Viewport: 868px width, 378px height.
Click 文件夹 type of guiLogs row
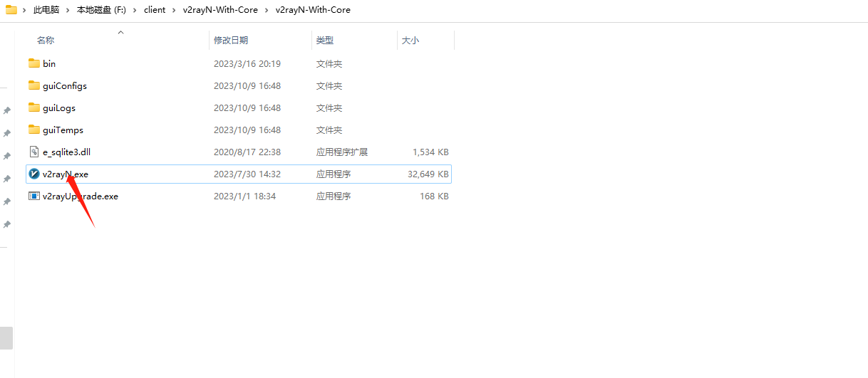[329, 107]
